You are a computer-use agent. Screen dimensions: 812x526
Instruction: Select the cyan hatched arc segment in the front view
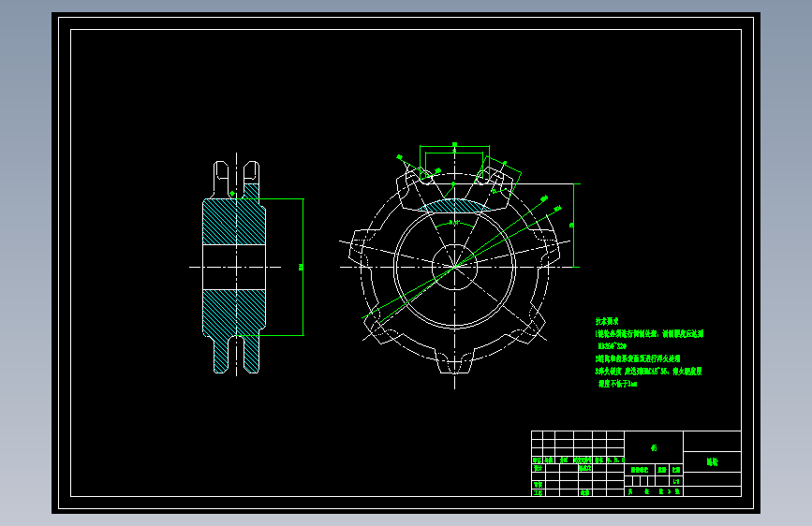(454, 206)
